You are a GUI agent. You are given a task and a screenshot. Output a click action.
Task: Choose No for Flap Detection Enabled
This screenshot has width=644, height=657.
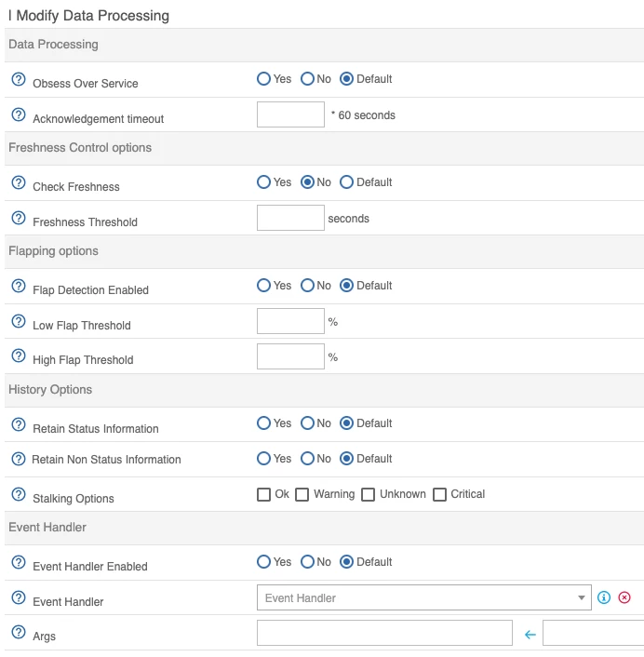click(306, 286)
